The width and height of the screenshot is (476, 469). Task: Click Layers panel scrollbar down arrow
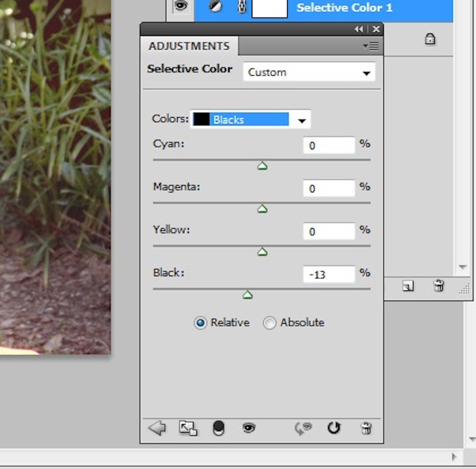point(463,267)
